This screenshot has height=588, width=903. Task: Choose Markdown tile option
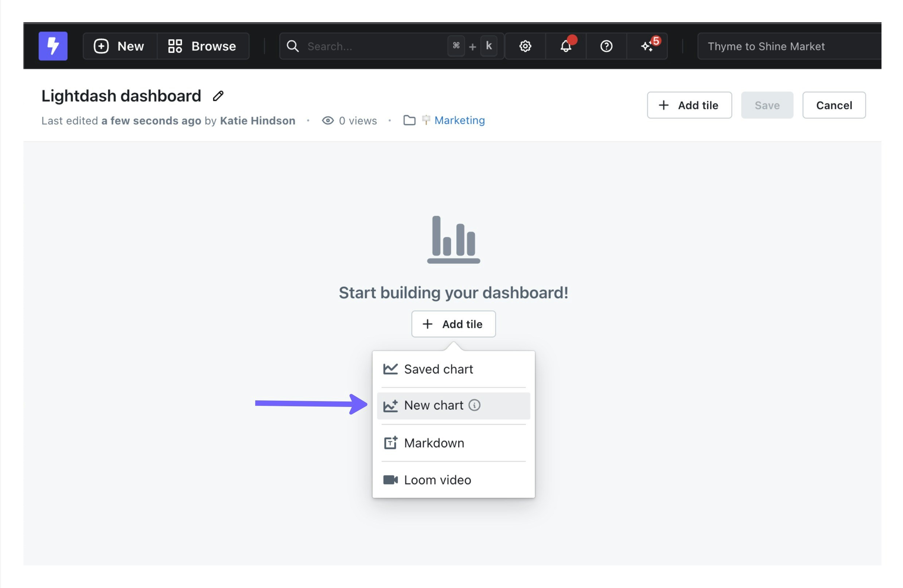[434, 443]
